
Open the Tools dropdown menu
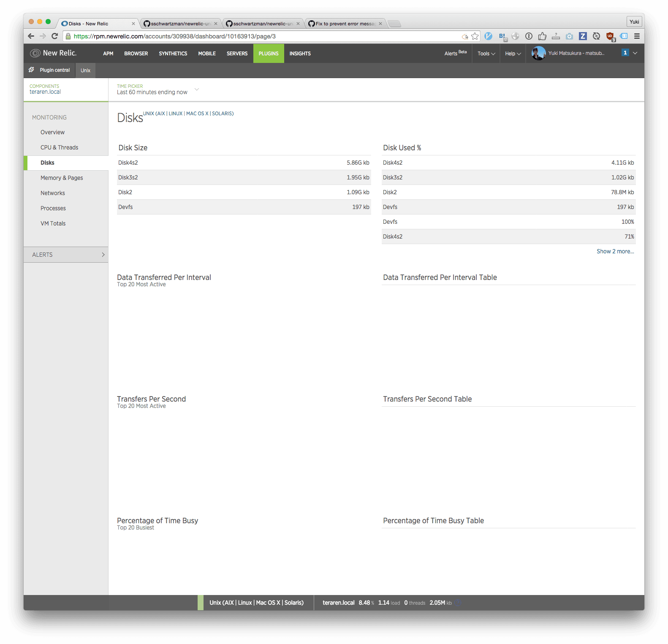coord(486,54)
